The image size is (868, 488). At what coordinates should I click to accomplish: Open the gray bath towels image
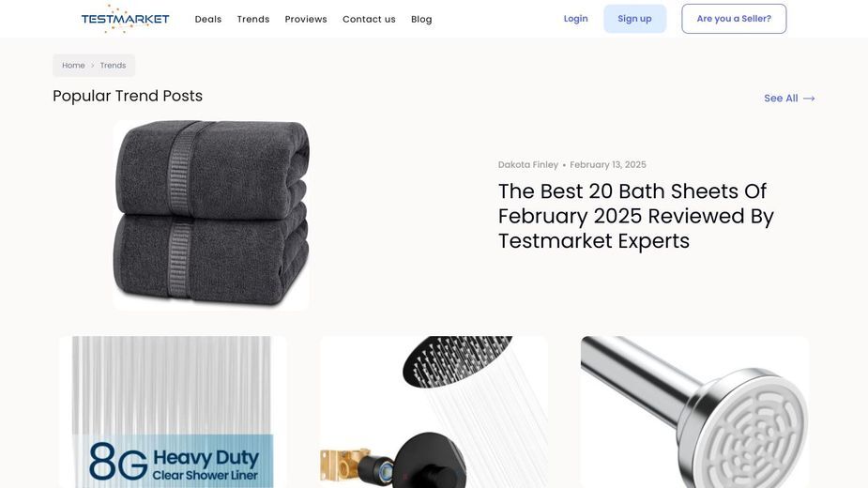(x=211, y=215)
